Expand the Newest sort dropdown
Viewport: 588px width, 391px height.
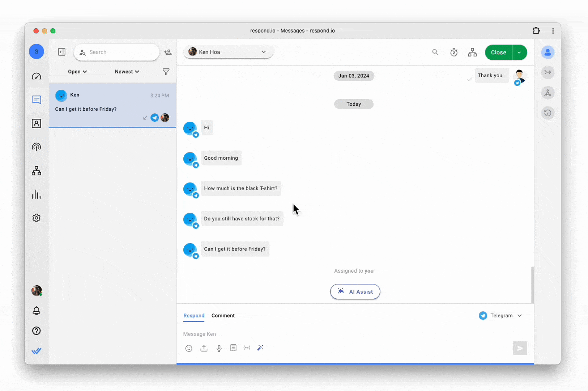(x=127, y=72)
